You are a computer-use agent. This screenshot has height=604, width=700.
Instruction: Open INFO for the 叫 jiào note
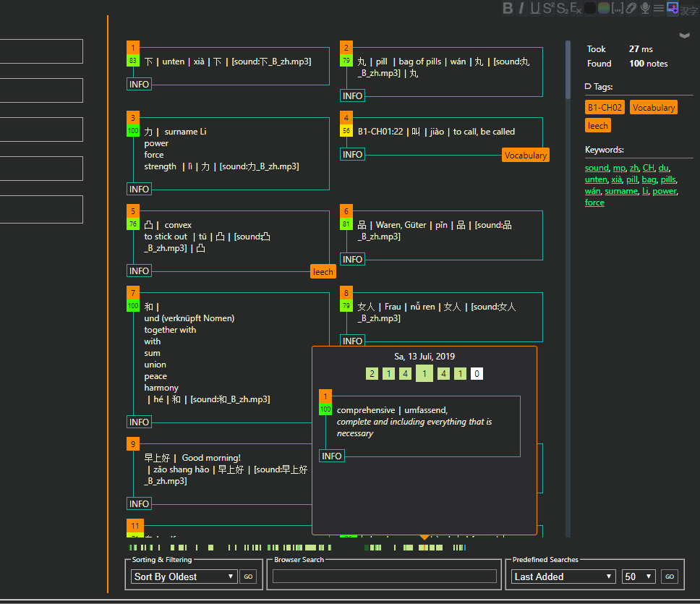352,155
